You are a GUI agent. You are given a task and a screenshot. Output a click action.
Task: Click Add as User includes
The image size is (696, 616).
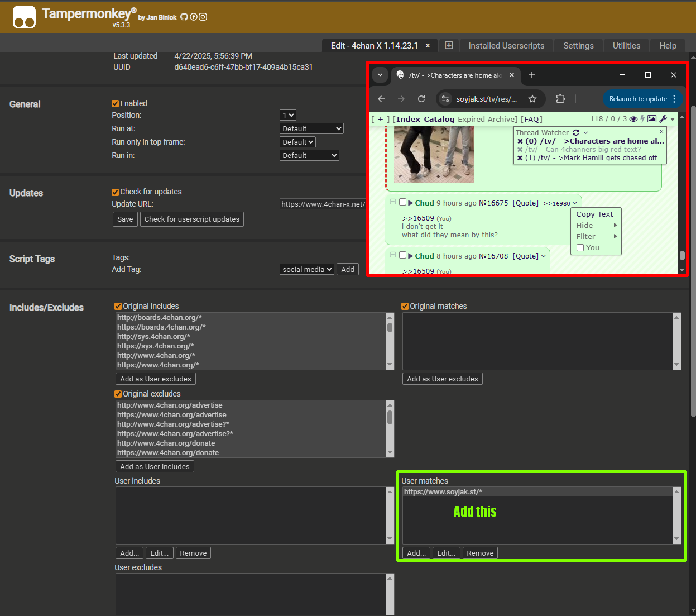coord(155,466)
